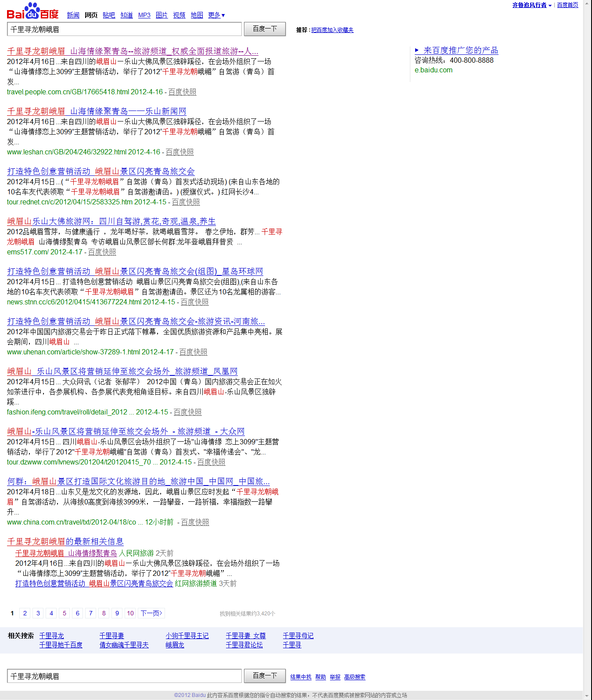Click 结果中找 search within results
The width and height of the screenshot is (592, 700).
pos(301,677)
